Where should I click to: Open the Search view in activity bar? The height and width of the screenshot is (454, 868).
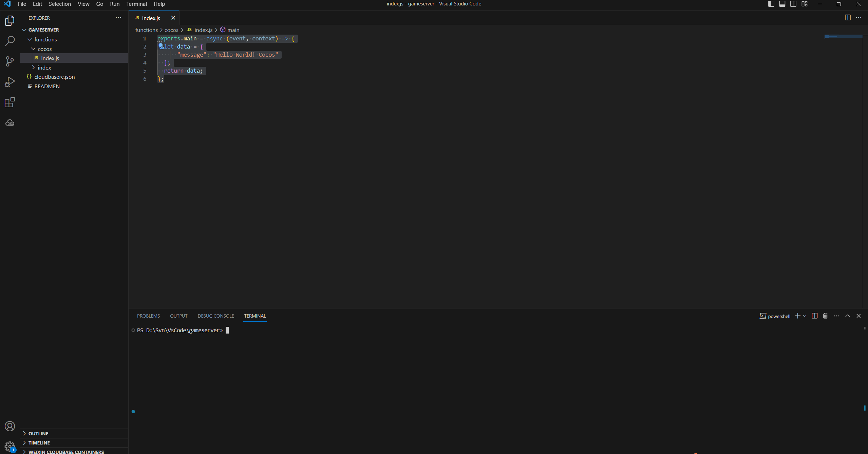(x=10, y=41)
